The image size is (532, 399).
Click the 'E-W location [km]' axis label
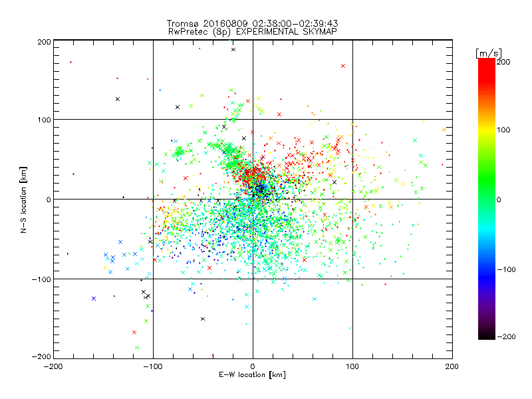(252, 375)
